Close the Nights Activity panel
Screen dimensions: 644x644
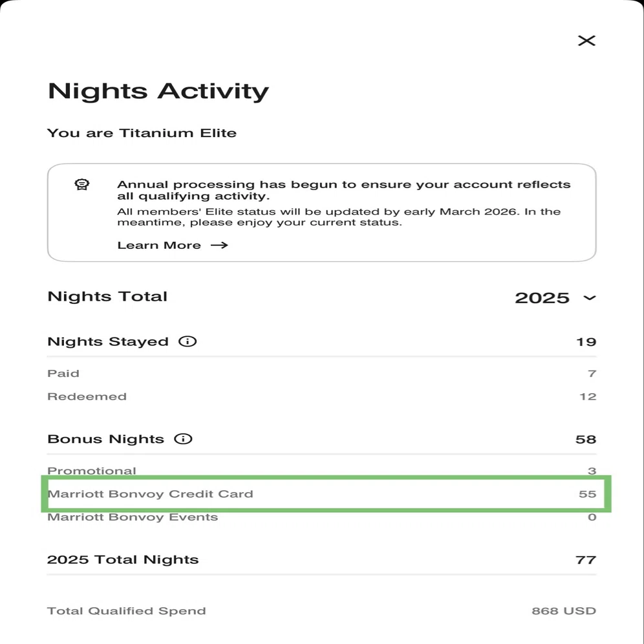(586, 41)
